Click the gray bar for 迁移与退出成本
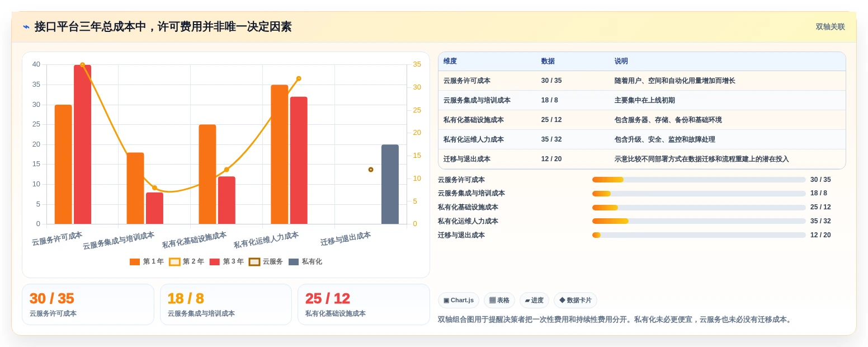The width and height of the screenshot is (868, 347). point(390,184)
